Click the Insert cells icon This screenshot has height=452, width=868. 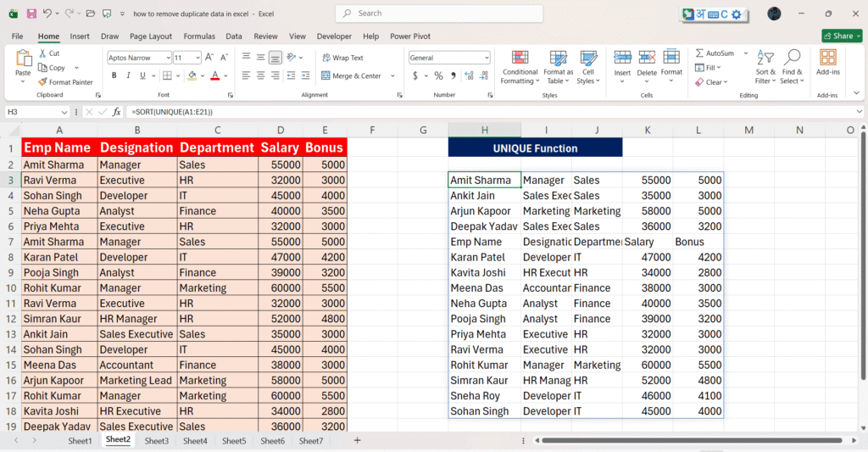tap(622, 58)
